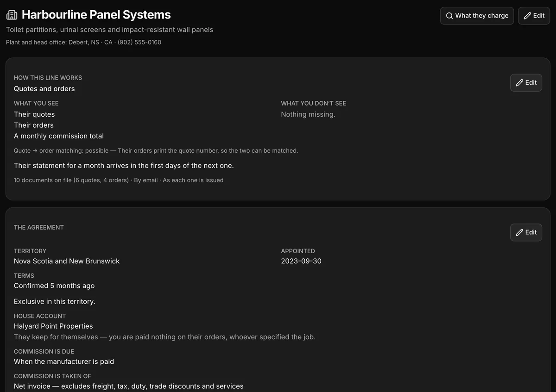Click A monthly commission total entry

[59, 136]
